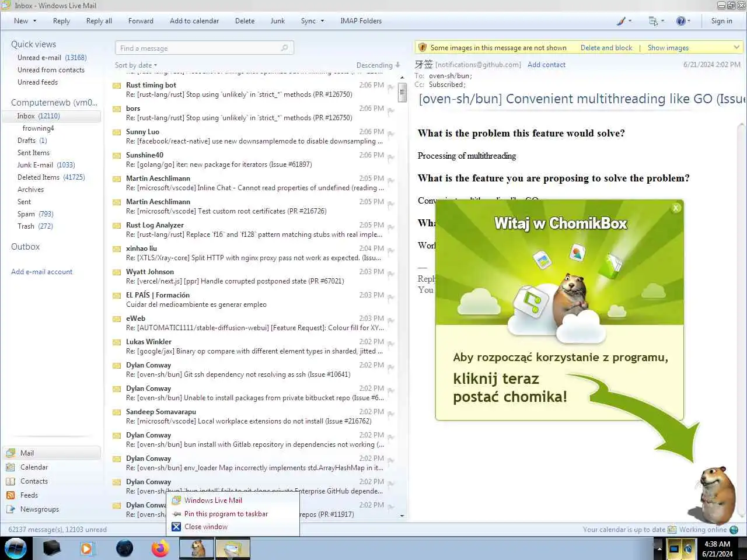Screen dimensions: 747x560
Task: Click Show images link
Action: (668, 48)
